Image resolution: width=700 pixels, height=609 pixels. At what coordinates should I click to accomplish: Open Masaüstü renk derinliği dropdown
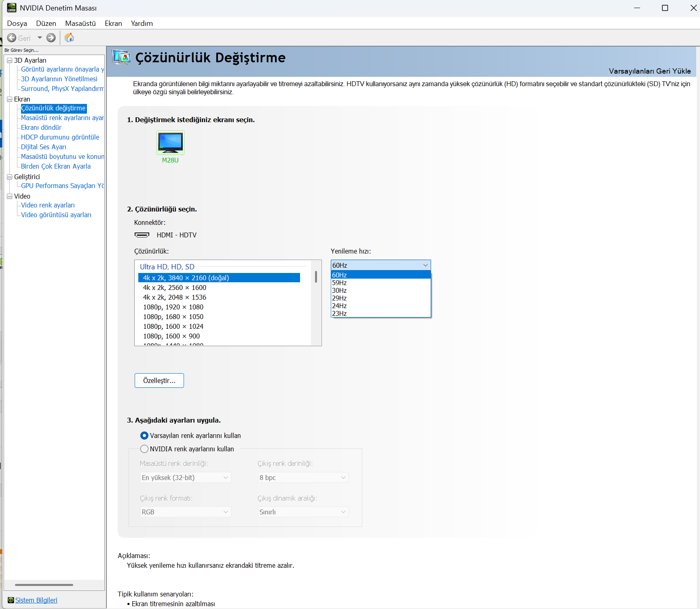point(185,478)
